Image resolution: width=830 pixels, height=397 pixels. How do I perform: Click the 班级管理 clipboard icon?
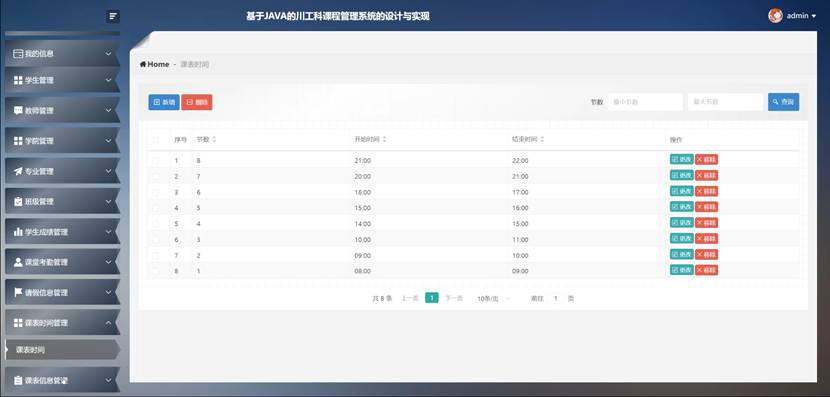tap(18, 201)
